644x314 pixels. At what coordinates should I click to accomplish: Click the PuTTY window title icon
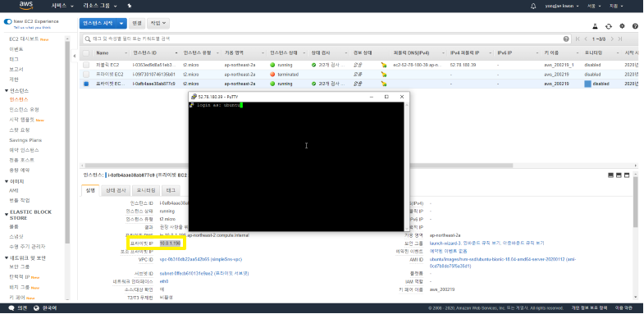(194, 97)
